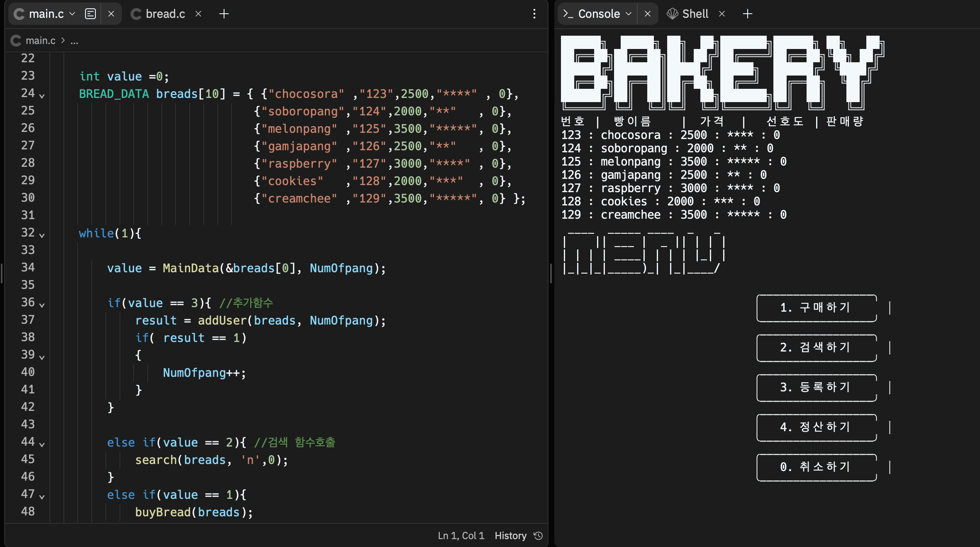Close the Shell tab
The image size is (980, 547).
pyautogui.click(x=722, y=14)
